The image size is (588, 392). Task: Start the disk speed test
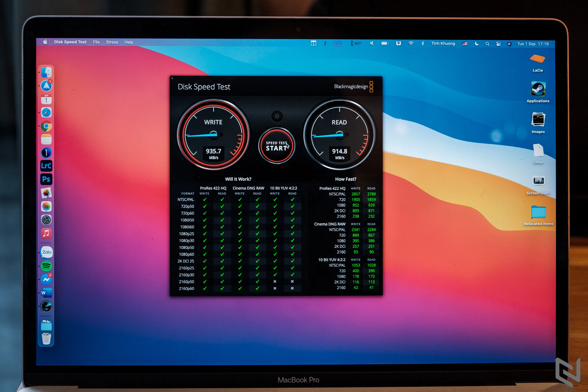pyautogui.click(x=277, y=146)
